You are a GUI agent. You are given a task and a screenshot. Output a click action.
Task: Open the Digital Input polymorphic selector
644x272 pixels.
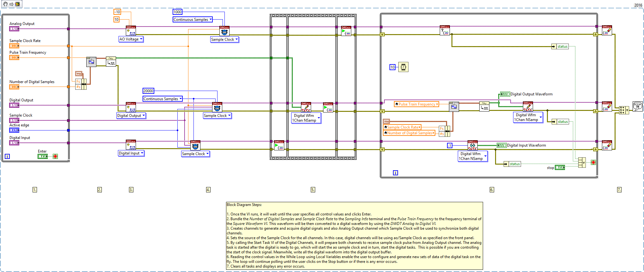click(131, 153)
